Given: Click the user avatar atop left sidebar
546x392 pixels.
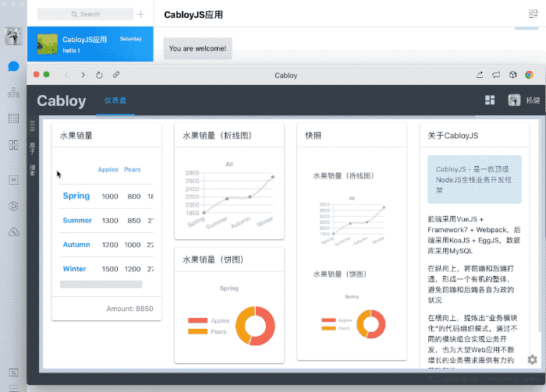Looking at the screenshot, I should click(13, 36).
